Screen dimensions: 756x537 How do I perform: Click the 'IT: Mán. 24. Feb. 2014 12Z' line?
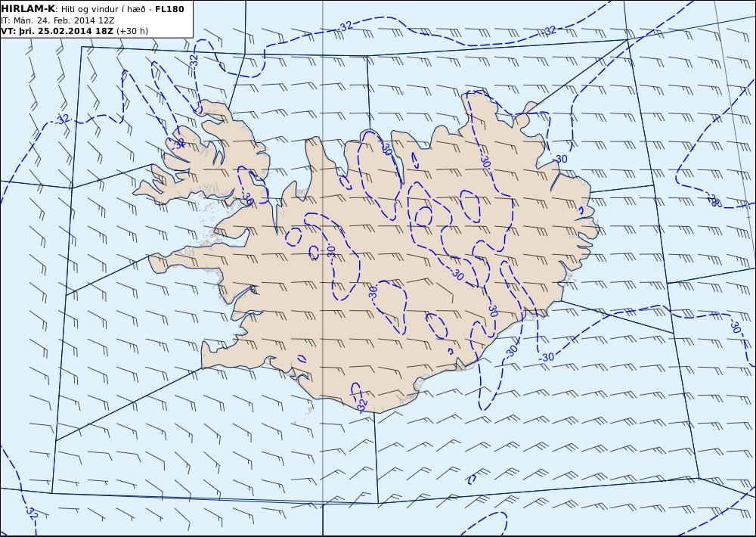(x=57, y=20)
